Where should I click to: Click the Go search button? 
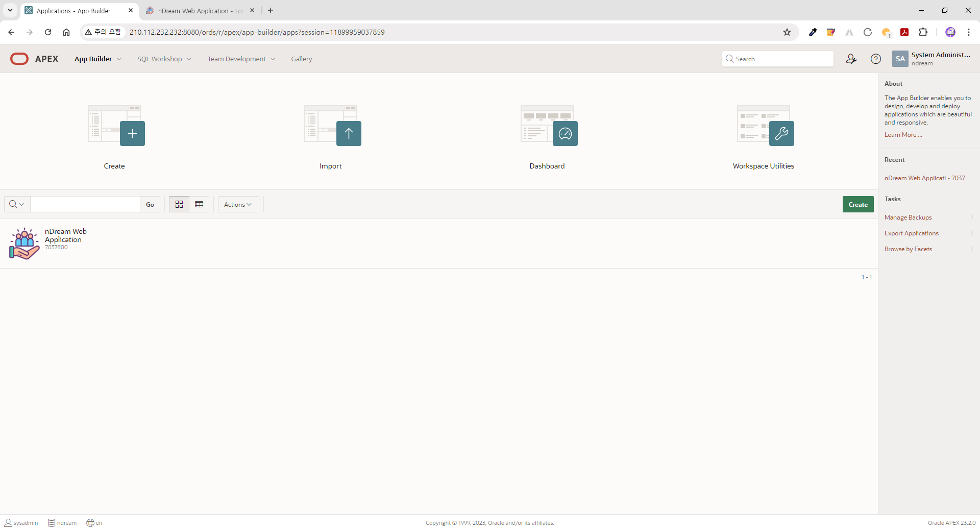pyautogui.click(x=150, y=204)
